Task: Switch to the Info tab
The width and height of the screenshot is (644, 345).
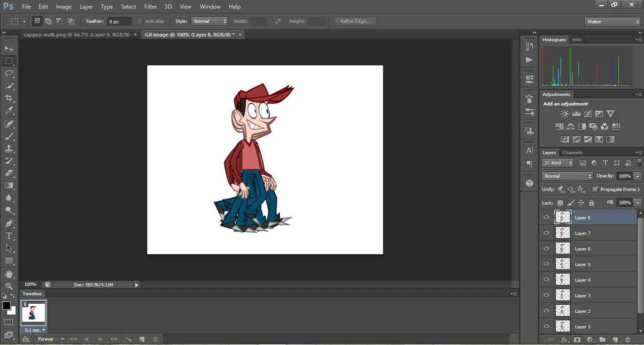Action: [x=577, y=39]
